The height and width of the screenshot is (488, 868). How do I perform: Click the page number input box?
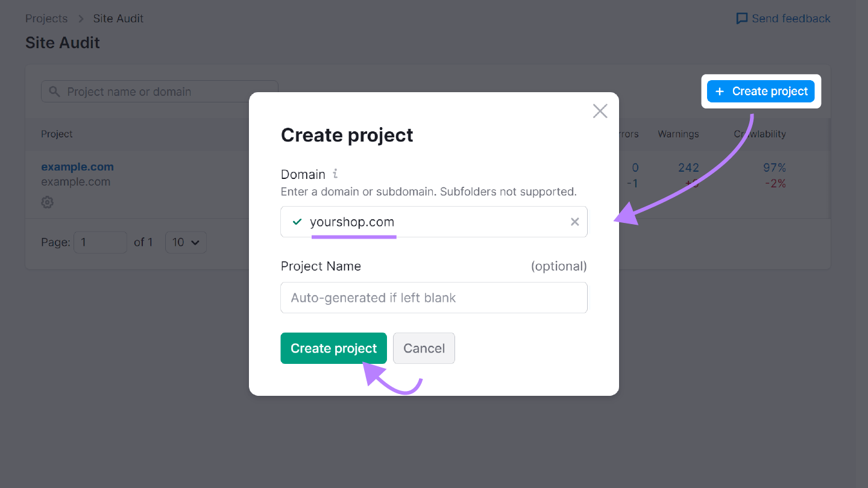point(100,242)
